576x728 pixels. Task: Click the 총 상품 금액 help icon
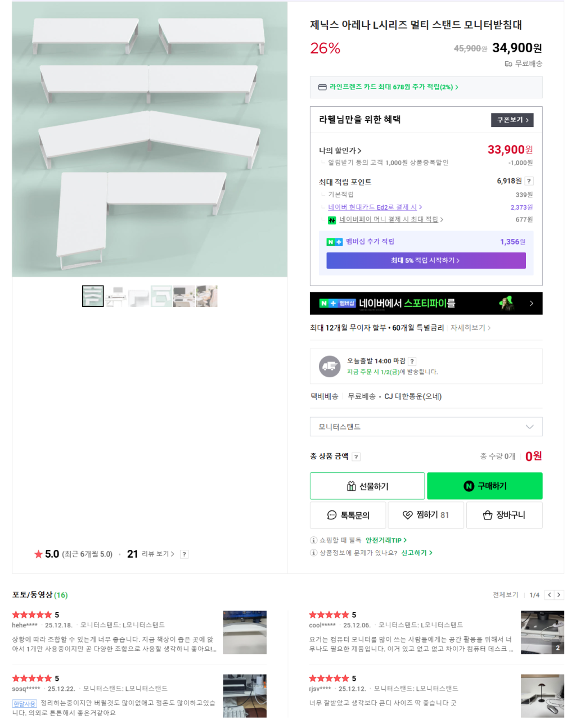click(356, 457)
